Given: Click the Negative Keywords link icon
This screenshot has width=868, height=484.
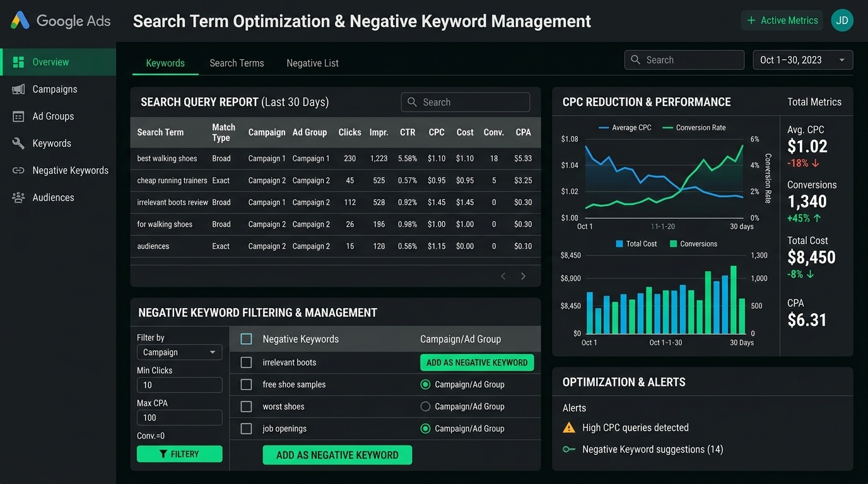Looking at the screenshot, I should [18, 170].
